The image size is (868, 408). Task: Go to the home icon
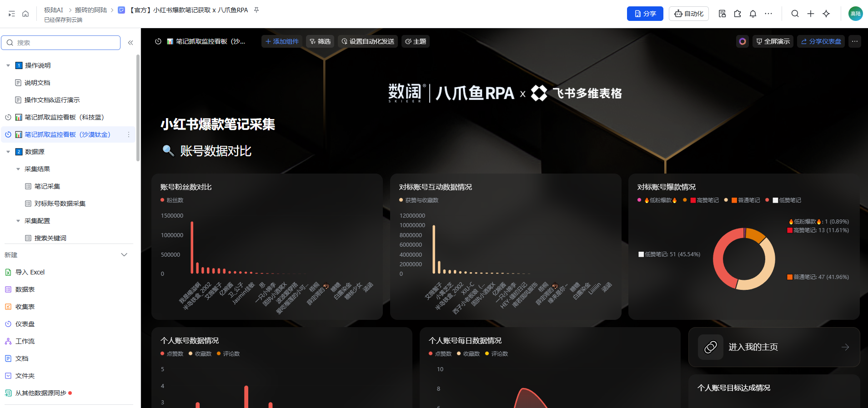point(25,14)
